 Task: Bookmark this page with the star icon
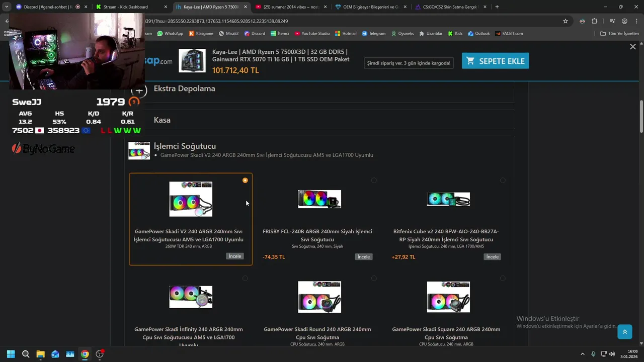pos(566,21)
